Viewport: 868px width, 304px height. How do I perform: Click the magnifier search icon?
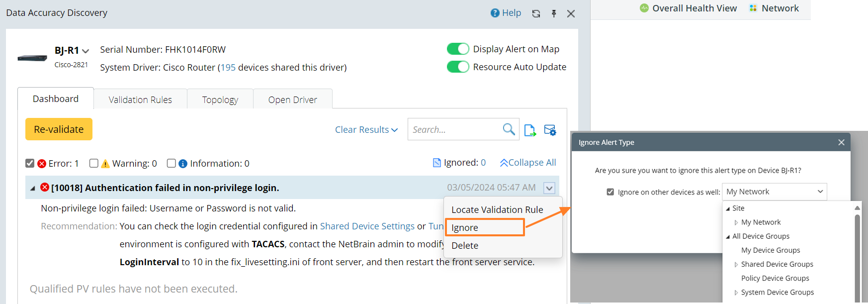point(509,129)
